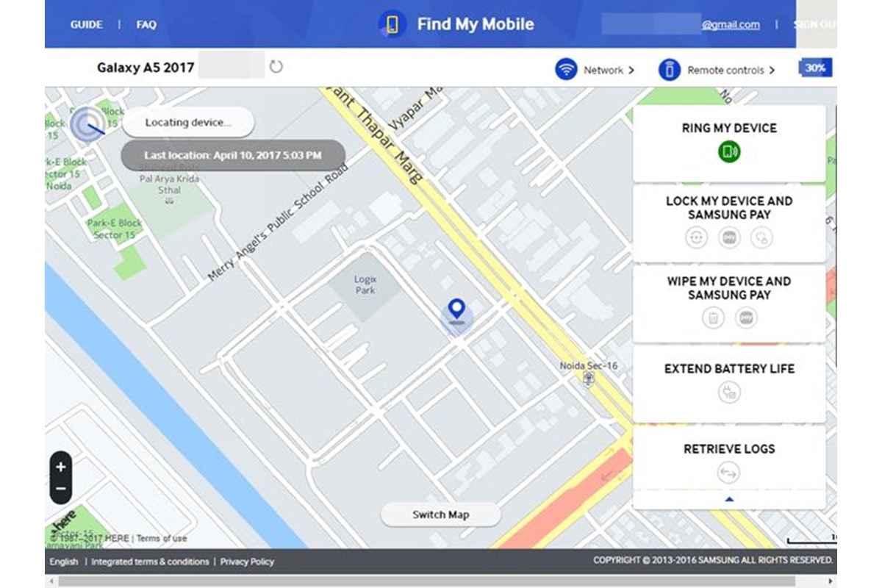Click the Locating device status bubble
This screenshot has width=882, height=588.
188,123
